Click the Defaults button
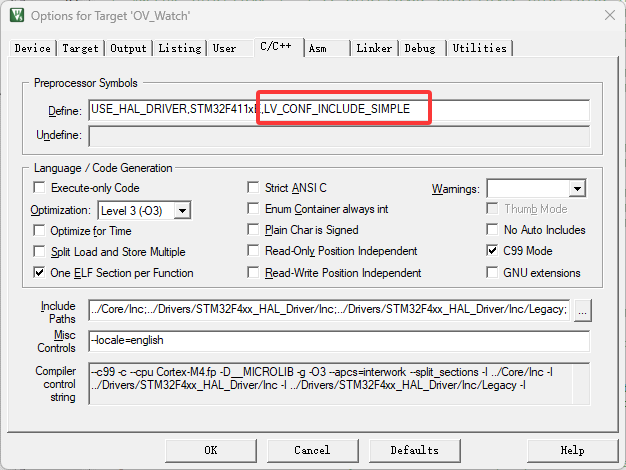The height and width of the screenshot is (470, 626). 414,450
